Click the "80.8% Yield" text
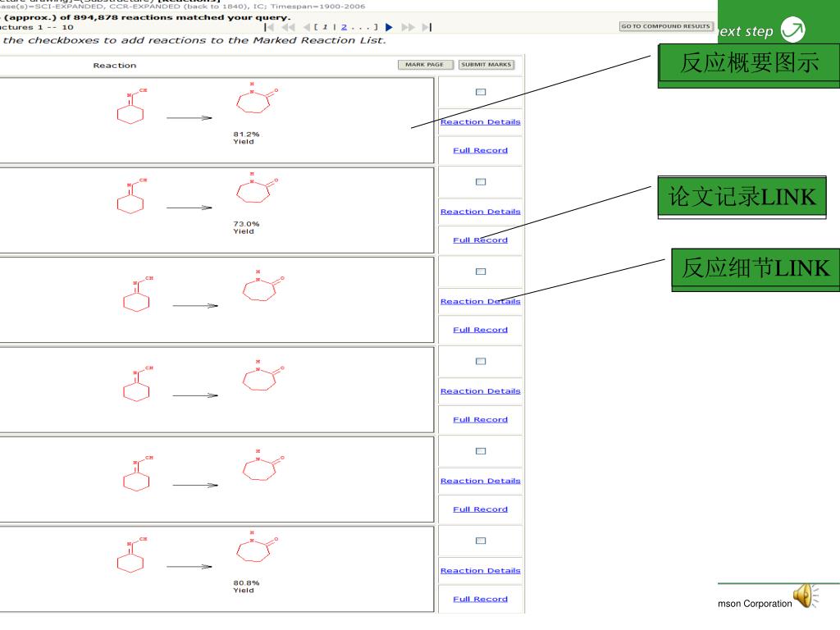This screenshot has width=840, height=630. 246,587
